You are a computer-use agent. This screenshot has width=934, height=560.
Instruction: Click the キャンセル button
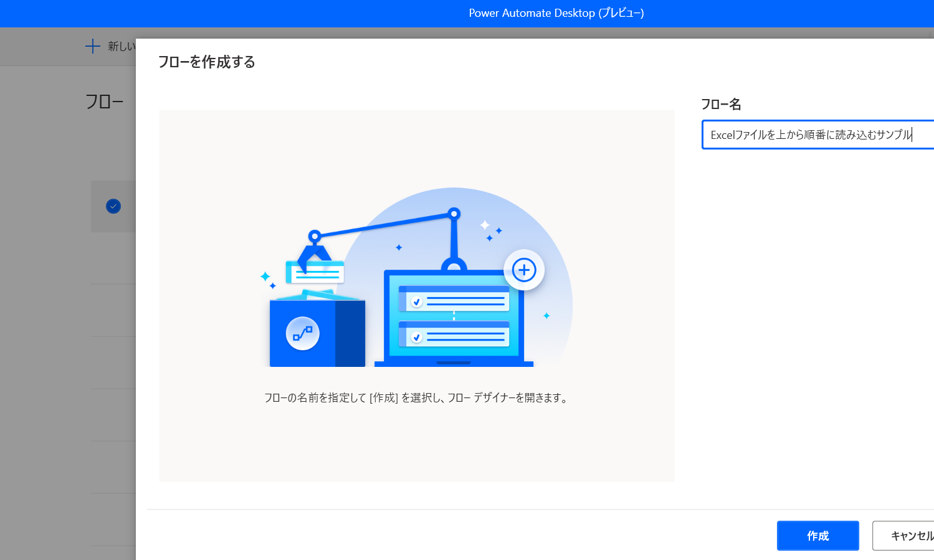(x=904, y=536)
